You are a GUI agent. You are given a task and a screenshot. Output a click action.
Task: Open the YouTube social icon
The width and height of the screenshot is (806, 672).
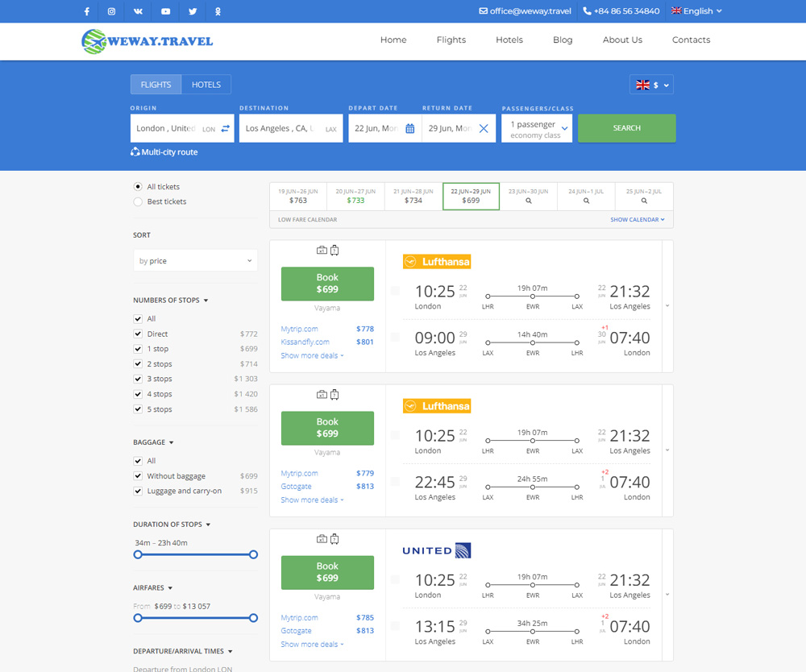click(x=165, y=11)
